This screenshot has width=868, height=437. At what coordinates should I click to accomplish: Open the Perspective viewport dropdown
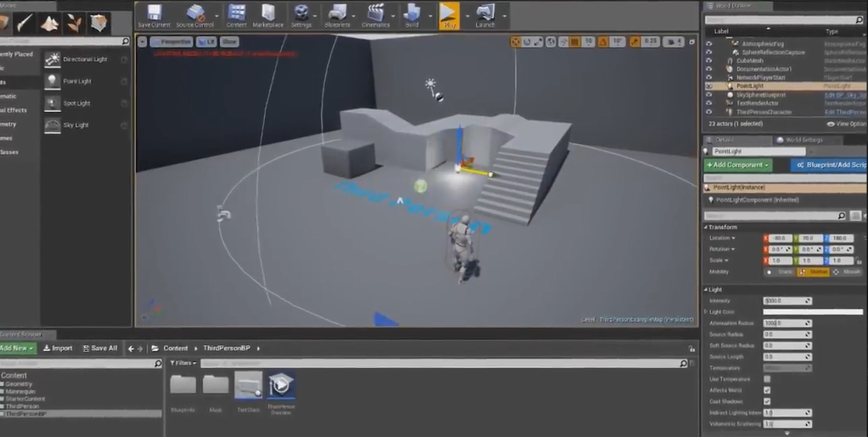[x=173, y=41]
